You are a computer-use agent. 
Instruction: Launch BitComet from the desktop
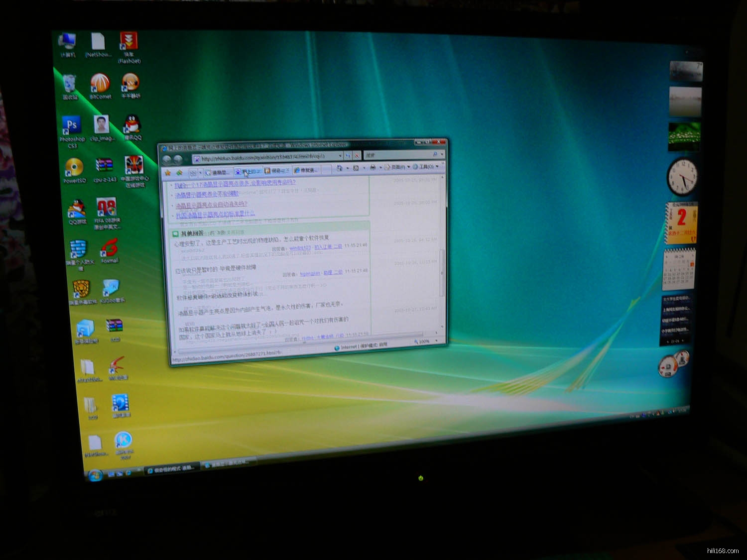(x=100, y=83)
